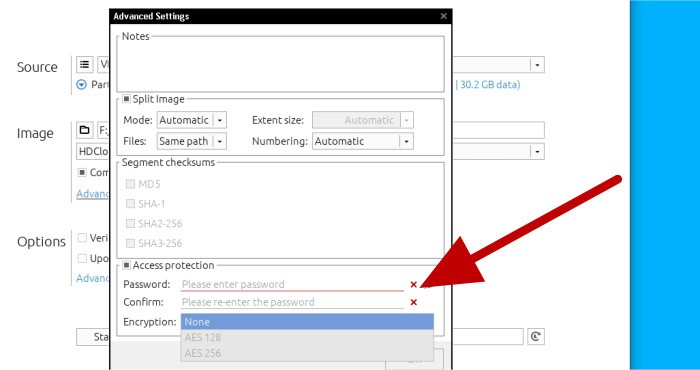This screenshot has width=700, height=370.
Task: Toggle the Compress checkbox in Image section
Action: pyautogui.click(x=82, y=172)
